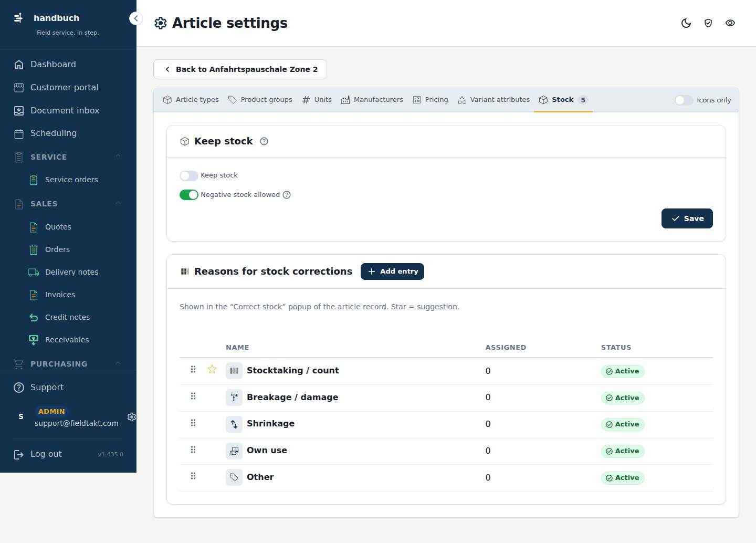
Task: Switch to the Article types tab
Action: (x=191, y=100)
